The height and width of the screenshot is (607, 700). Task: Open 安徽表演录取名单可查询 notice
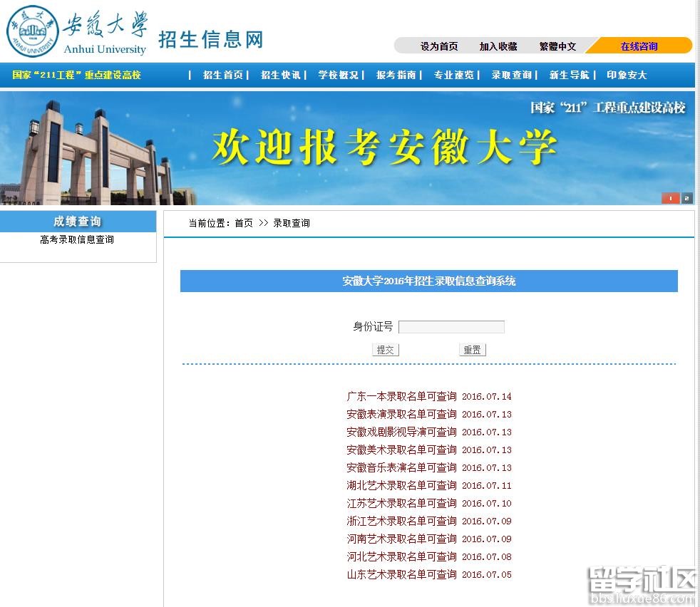401,414
